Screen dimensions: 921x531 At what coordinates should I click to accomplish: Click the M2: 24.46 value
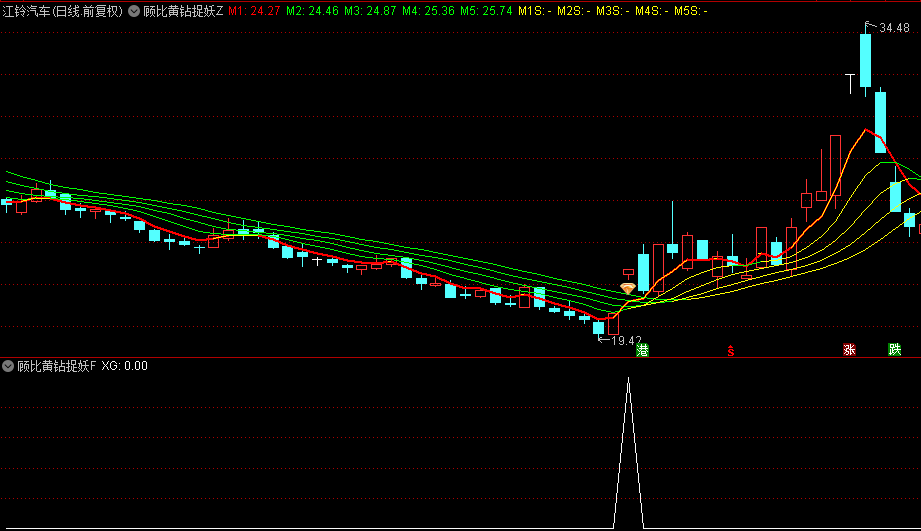(312, 11)
